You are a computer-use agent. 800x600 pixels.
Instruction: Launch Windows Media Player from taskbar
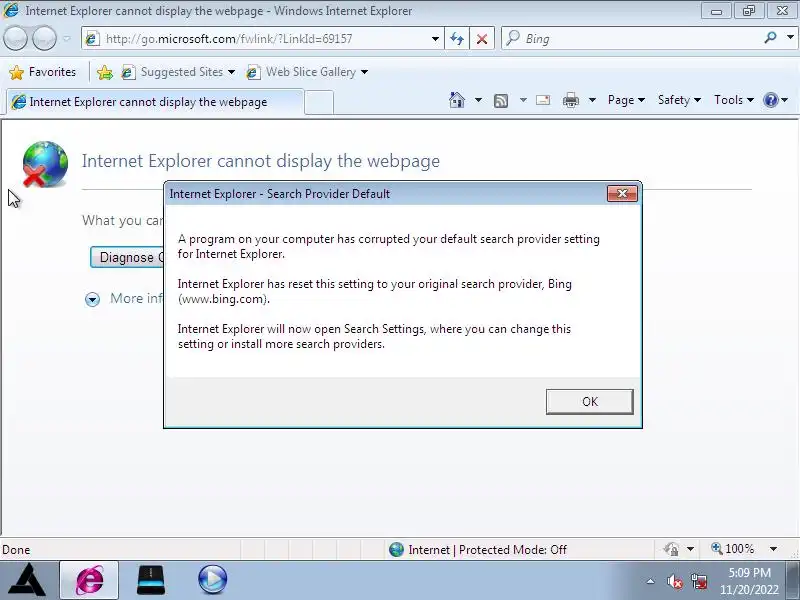[212, 580]
